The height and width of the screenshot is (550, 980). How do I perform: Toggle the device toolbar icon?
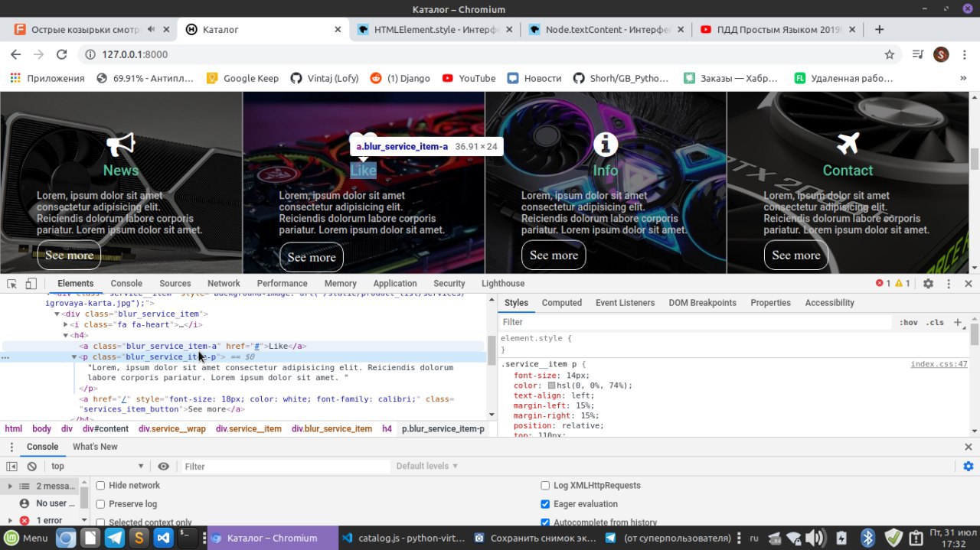[31, 283]
